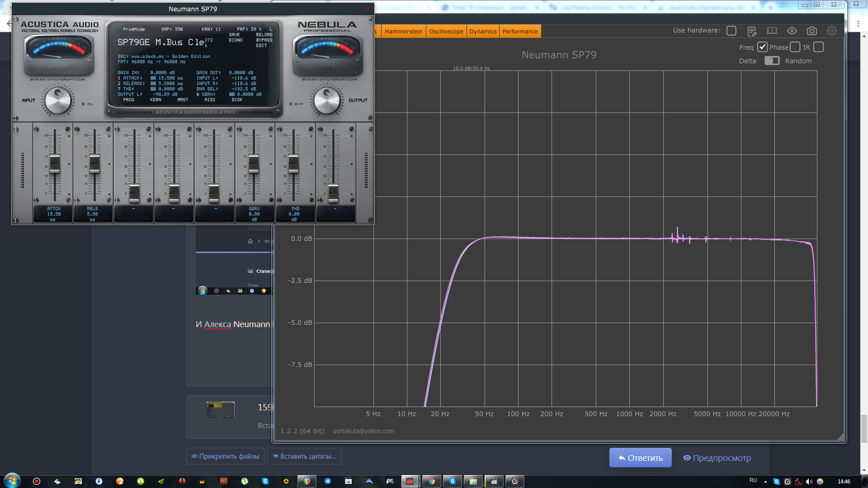Enable the Use hardware checkbox

731,31
